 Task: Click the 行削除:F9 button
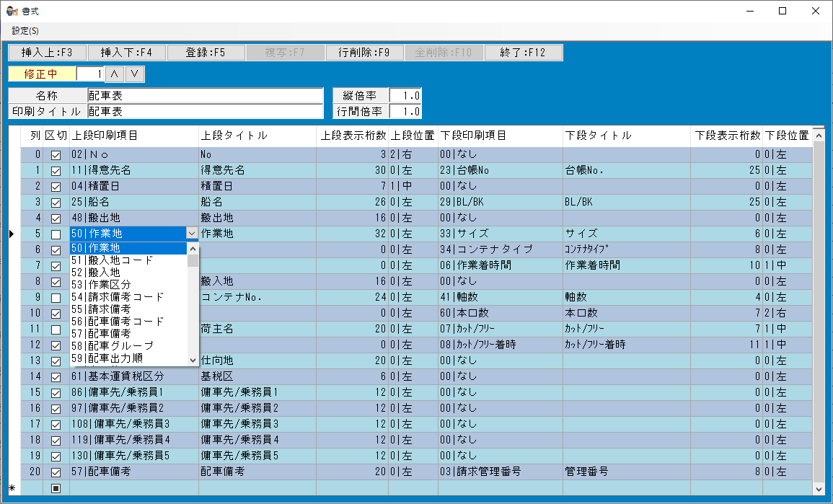tap(364, 53)
